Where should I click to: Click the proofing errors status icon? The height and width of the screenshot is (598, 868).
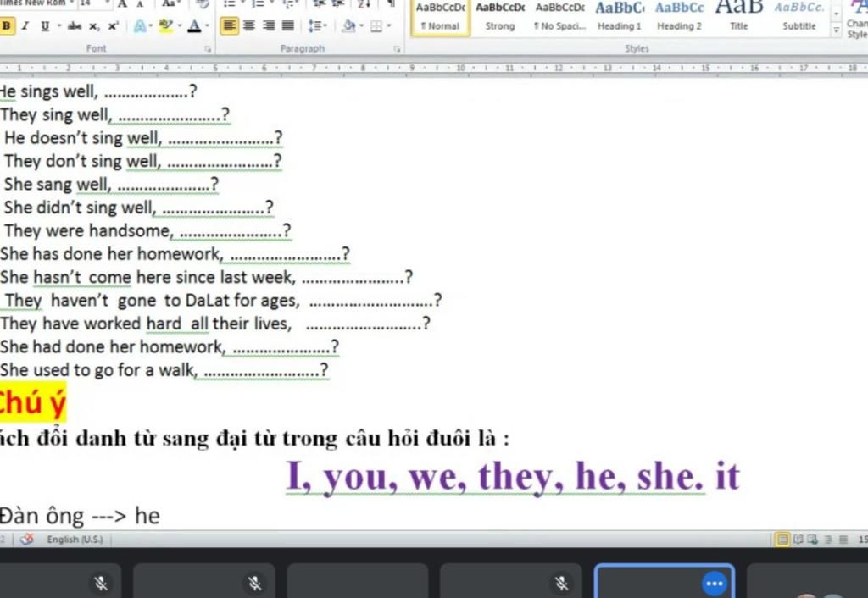tap(26, 540)
